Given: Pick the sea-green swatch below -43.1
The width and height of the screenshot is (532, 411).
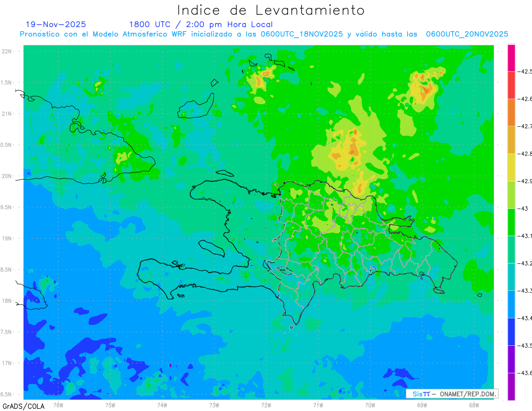Looking at the screenshot, I should 511,250.
